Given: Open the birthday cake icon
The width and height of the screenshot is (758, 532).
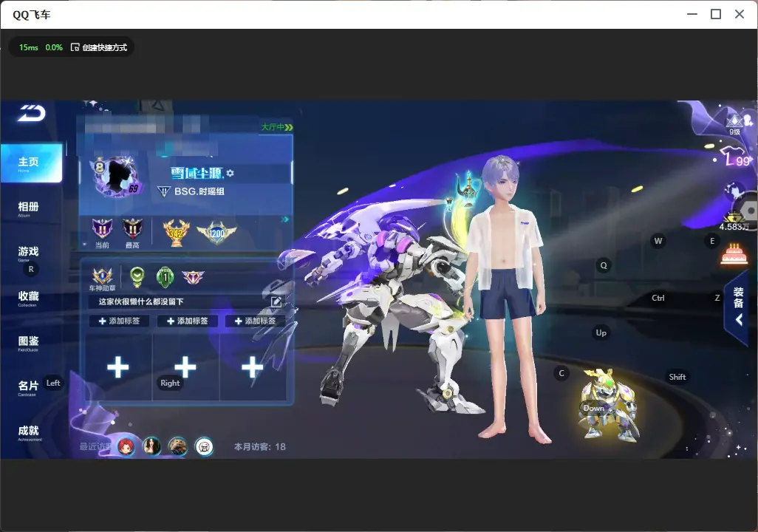Looking at the screenshot, I should tap(734, 254).
